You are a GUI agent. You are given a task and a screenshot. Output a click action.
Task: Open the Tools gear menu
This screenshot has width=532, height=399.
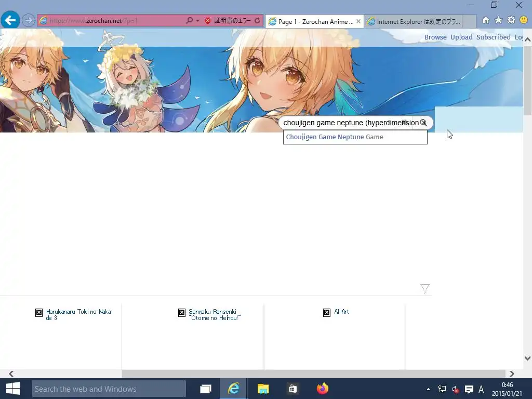click(x=511, y=20)
